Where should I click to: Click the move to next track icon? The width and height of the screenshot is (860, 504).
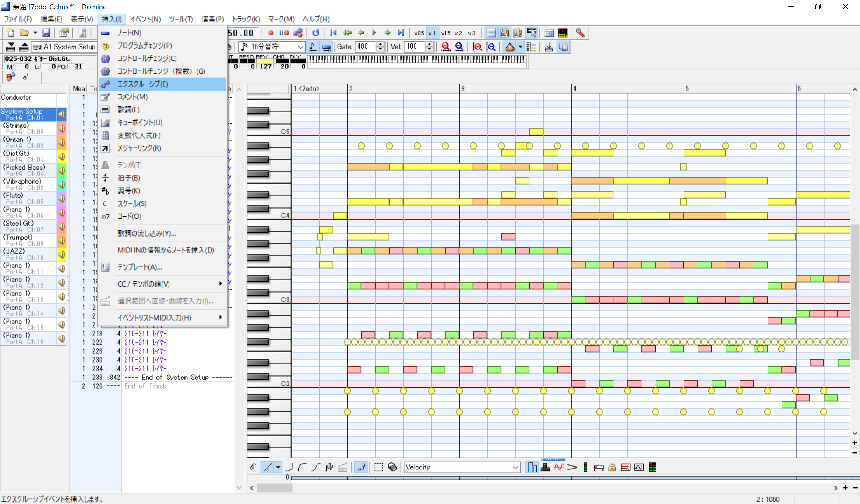10,47
